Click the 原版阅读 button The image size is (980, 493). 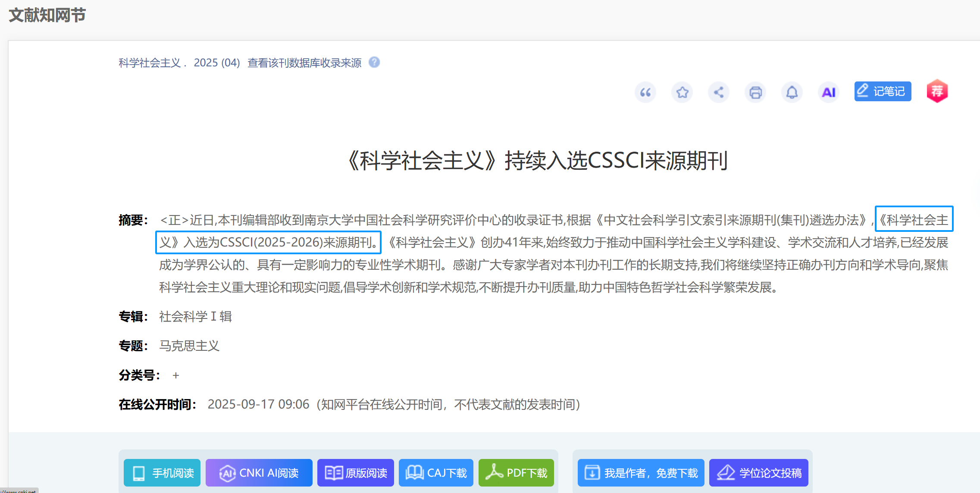(x=356, y=473)
